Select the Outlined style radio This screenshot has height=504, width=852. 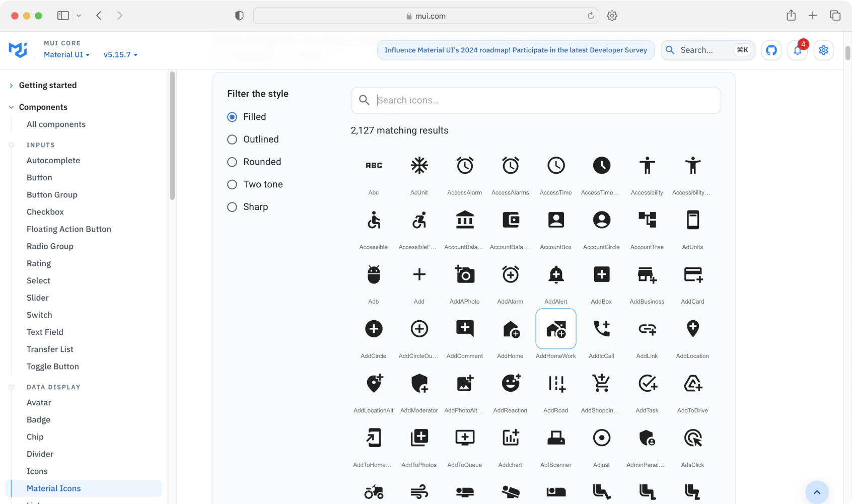click(x=232, y=139)
